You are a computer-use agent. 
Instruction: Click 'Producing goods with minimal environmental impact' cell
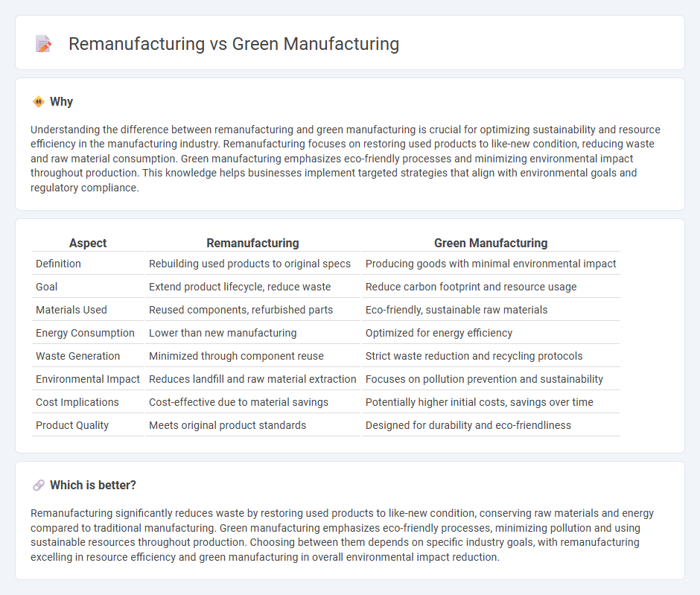tap(491, 264)
